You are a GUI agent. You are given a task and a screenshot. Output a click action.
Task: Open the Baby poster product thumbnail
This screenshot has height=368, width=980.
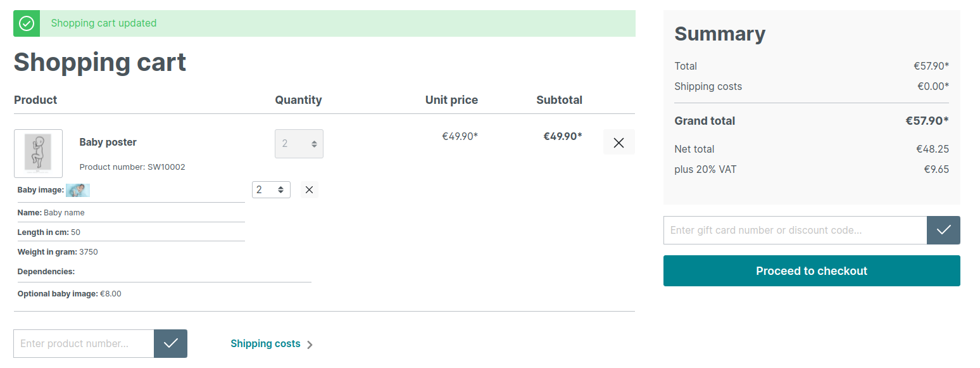coord(38,153)
